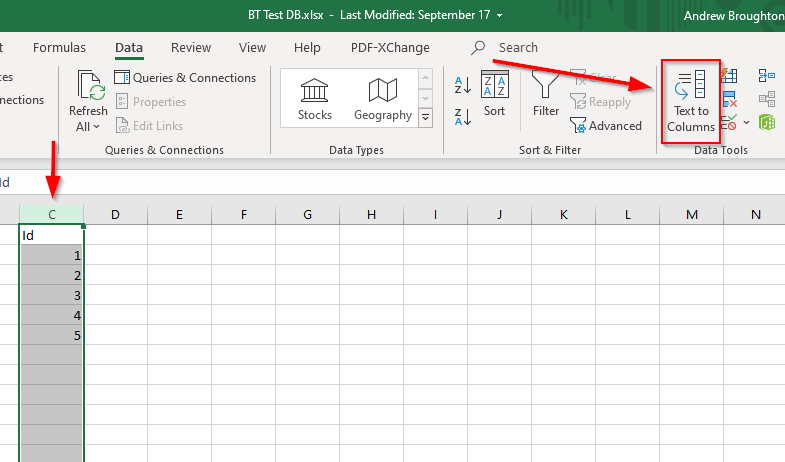The height and width of the screenshot is (462, 785).
Task: Sort A to Z ascending
Action: pos(463,85)
